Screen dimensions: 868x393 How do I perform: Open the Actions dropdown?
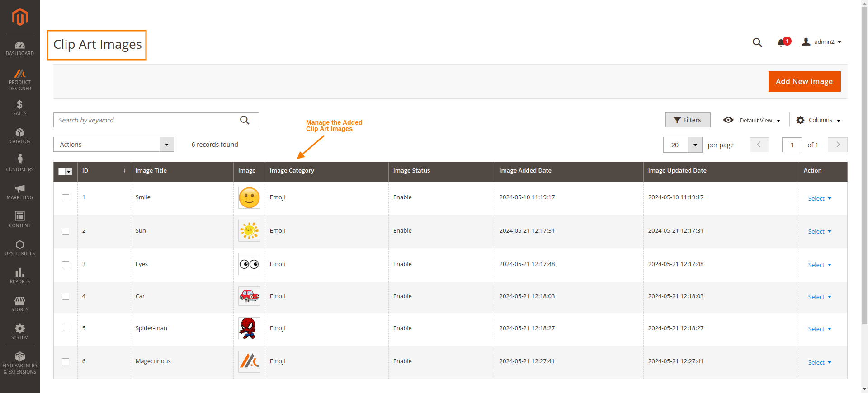point(113,145)
